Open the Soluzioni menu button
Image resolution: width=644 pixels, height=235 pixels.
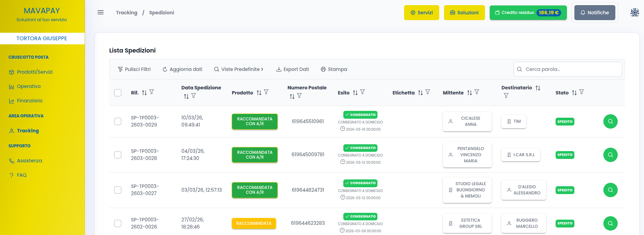(x=464, y=13)
